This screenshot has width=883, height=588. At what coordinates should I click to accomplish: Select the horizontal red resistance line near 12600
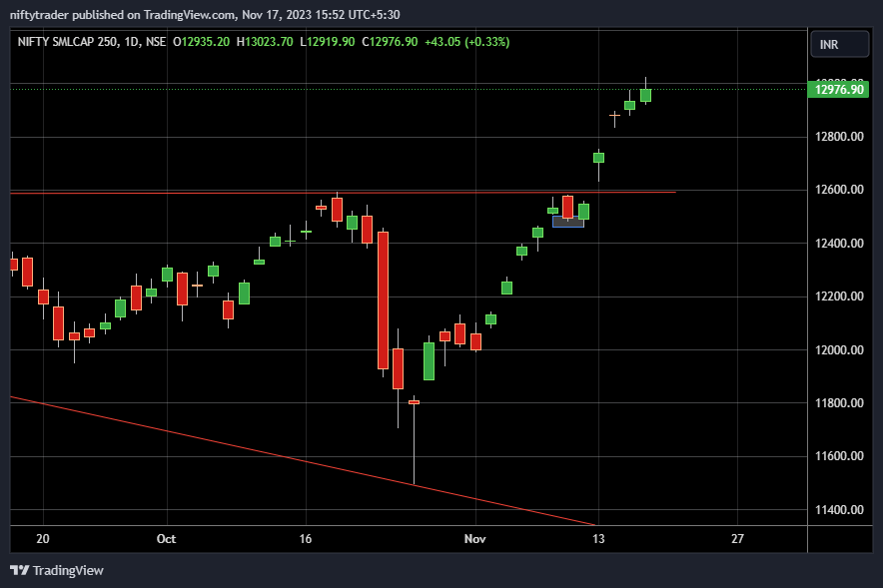point(343,193)
